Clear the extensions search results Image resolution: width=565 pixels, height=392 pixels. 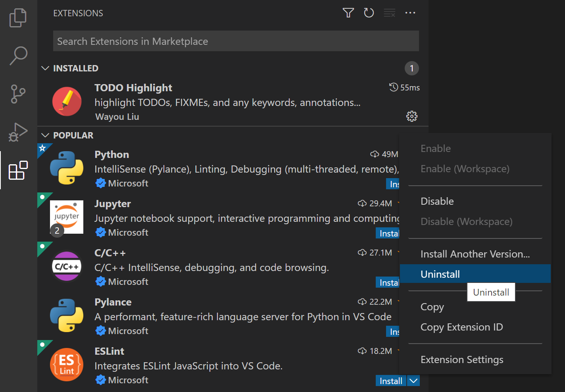(389, 13)
